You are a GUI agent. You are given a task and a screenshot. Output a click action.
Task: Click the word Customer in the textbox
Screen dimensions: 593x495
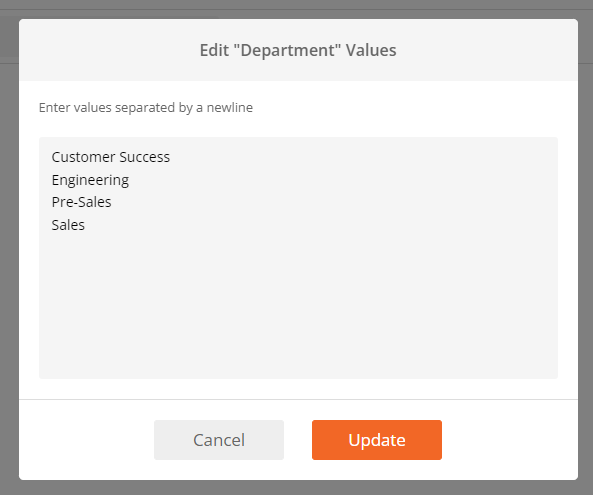pyautogui.click(x=83, y=157)
